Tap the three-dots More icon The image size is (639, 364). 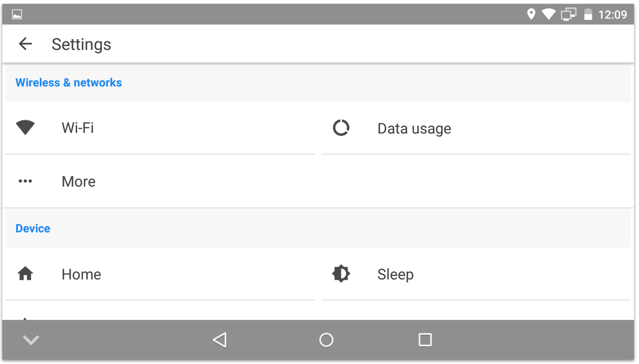[25, 181]
